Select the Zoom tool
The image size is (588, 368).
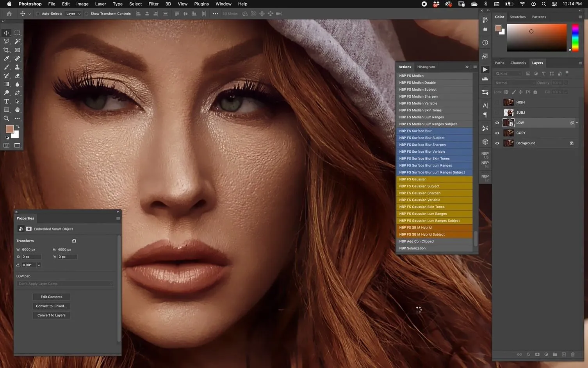pos(7,118)
